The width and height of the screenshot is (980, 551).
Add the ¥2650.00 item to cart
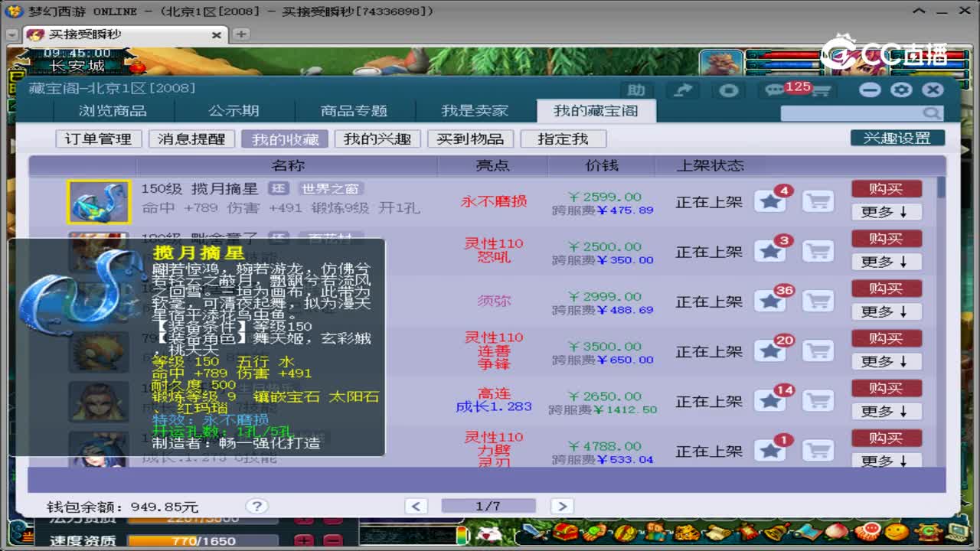tap(818, 401)
